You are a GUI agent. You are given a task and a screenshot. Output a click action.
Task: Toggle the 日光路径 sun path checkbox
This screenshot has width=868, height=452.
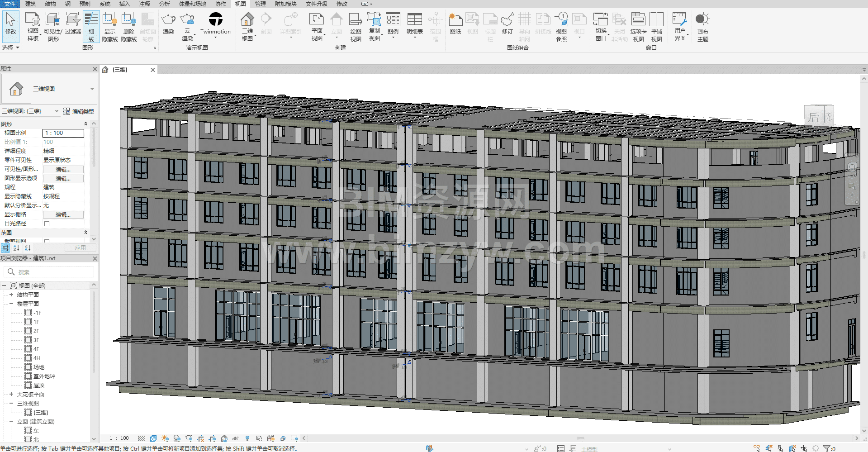click(47, 224)
